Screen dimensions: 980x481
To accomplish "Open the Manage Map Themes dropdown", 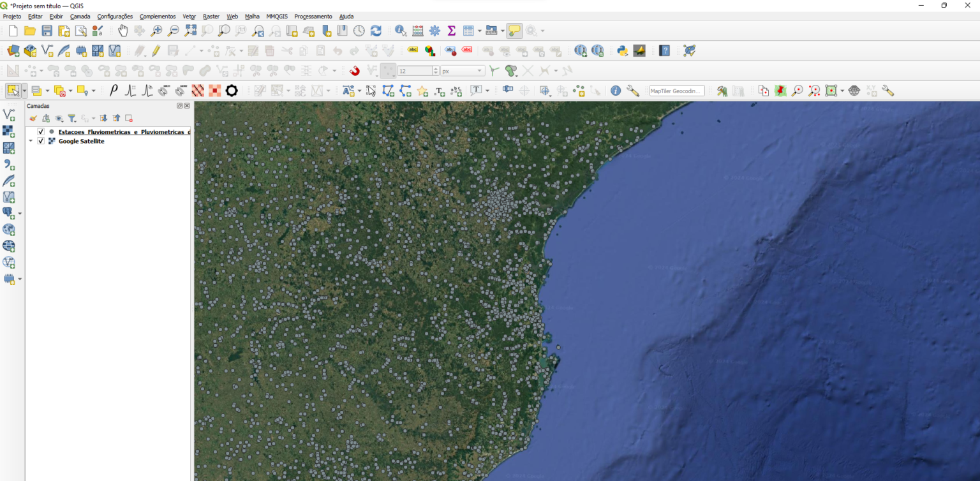I will (59, 118).
